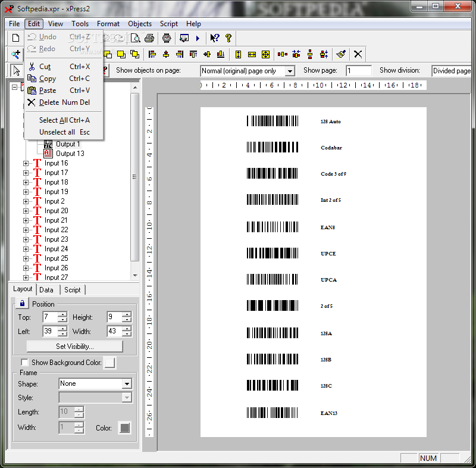Choose Delete from the Edit menu
This screenshot has width=476, height=468.
(64, 102)
